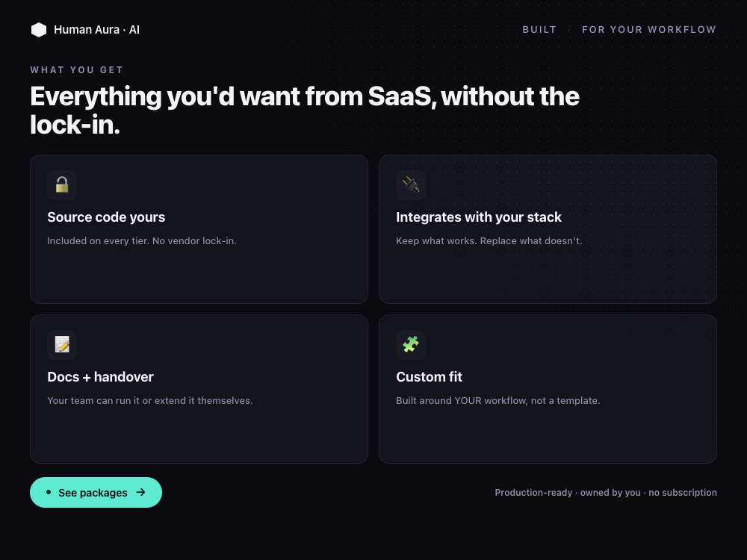Open the See packages button
The height and width of the screenshot is (560, 747).
click(x=96, y=492)
